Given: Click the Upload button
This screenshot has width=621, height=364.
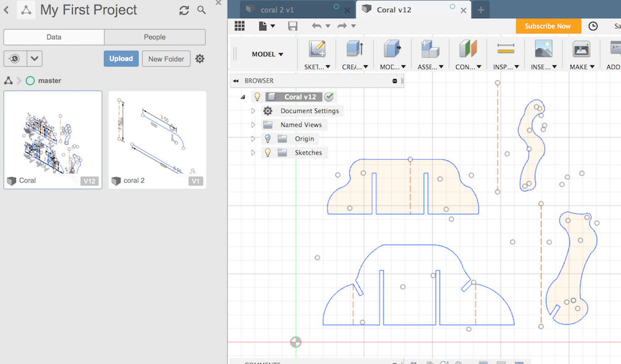Looking at the screenshot, I should tap(121, 59).
